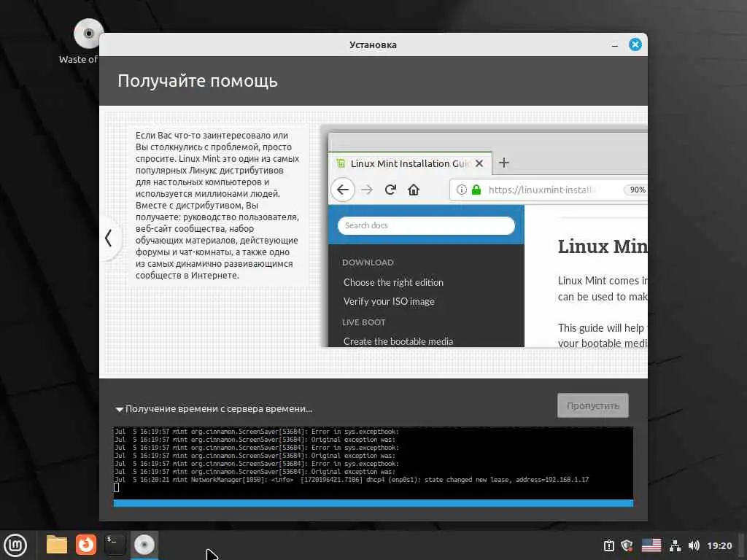
Task: Click the browser back arrow button
Action: click(343, 190)
